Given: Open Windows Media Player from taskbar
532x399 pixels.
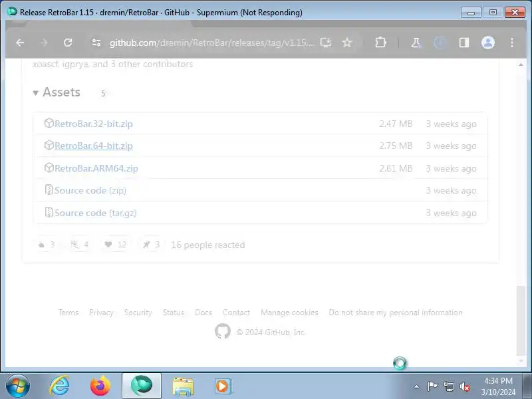Looking at the screenshot, I should [223, 386].
